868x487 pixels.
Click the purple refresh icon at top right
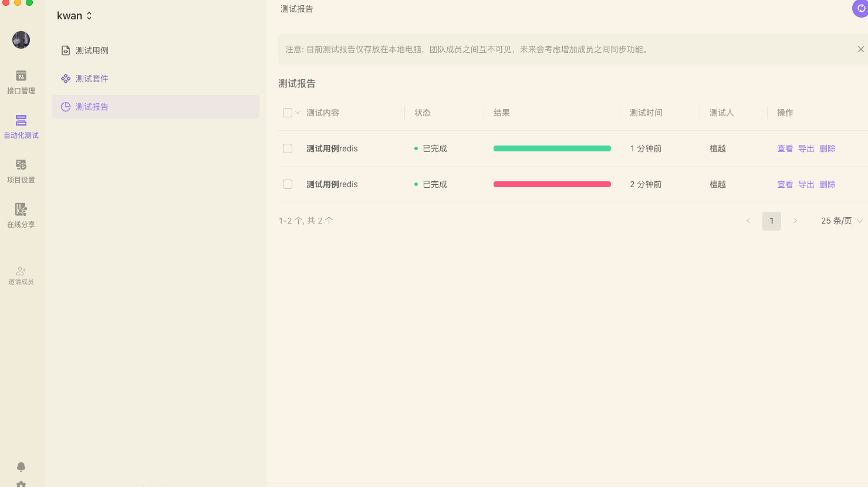(x=860, y=8)
